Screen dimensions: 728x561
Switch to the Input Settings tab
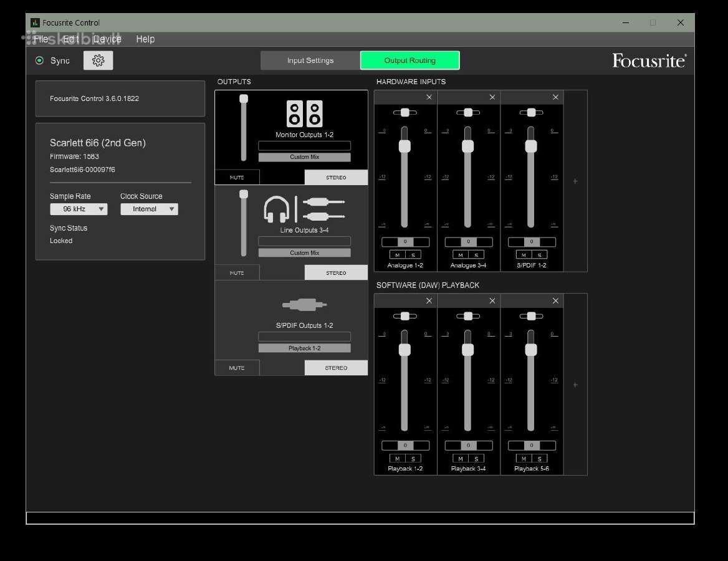tap(310, 60)
